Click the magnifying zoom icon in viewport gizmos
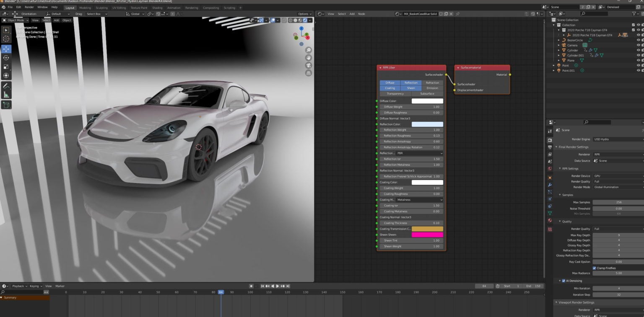644x317 pixels. 308,49
